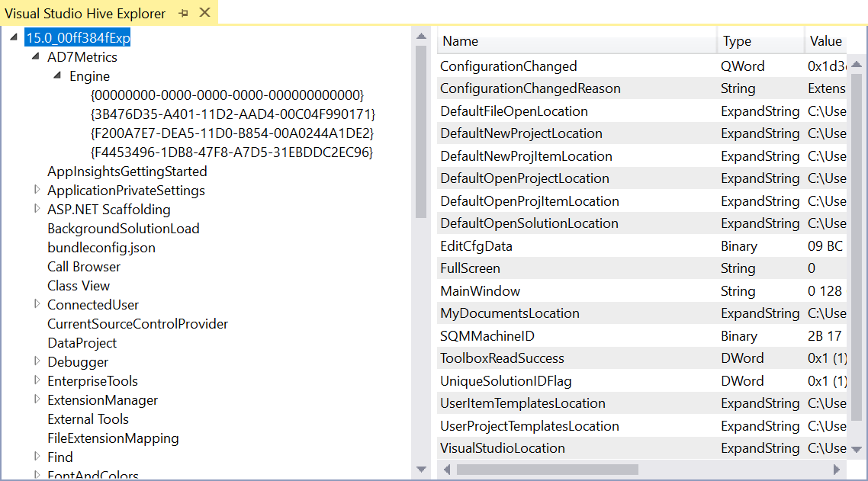868x481 pixels.
Task: Select the ASP.NET Scaffolding item
Action: pyautogui.click(x=109, y=210)
